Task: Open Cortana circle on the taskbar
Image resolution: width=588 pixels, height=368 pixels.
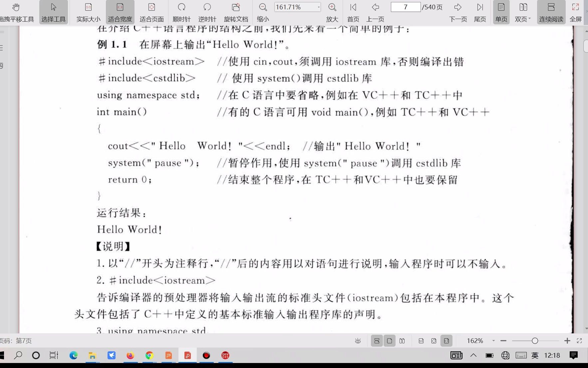Action: click(36, 355)
